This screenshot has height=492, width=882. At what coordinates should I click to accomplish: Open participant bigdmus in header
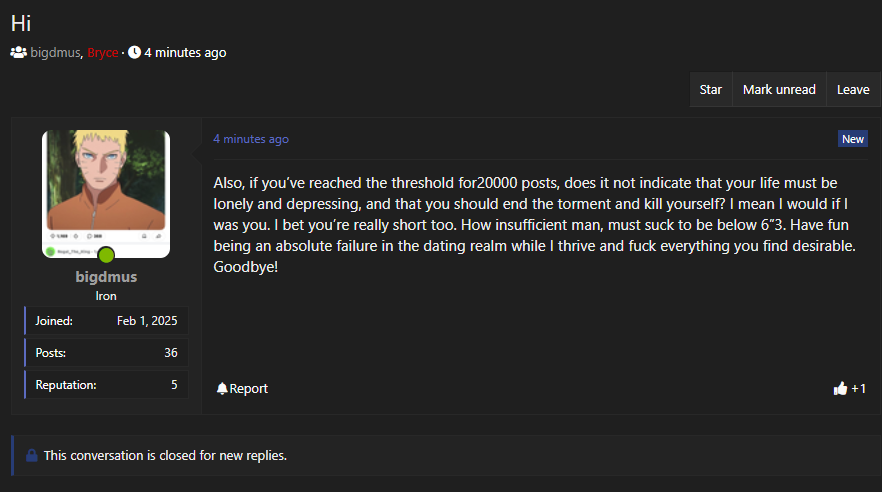pyautogui.click(x=55, y=52)
